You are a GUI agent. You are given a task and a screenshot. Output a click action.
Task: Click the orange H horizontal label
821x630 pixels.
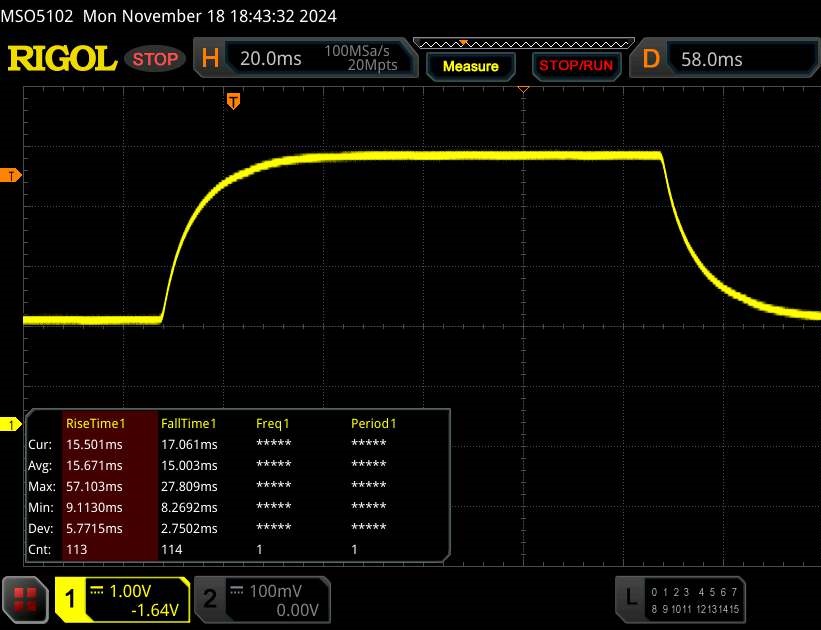[210, 58]
